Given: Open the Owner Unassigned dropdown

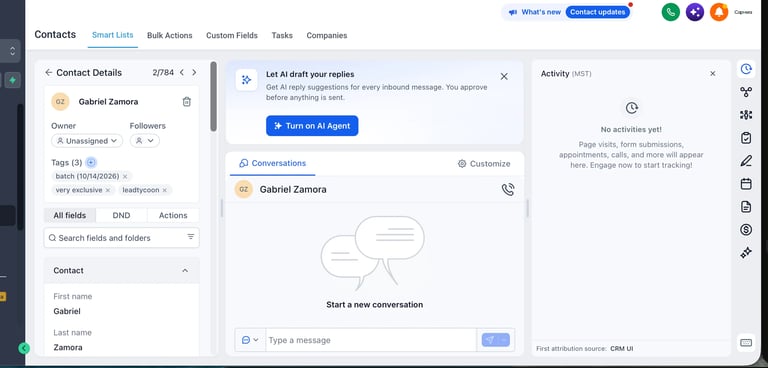Looking at the screenshot, I should coord(87,141).
